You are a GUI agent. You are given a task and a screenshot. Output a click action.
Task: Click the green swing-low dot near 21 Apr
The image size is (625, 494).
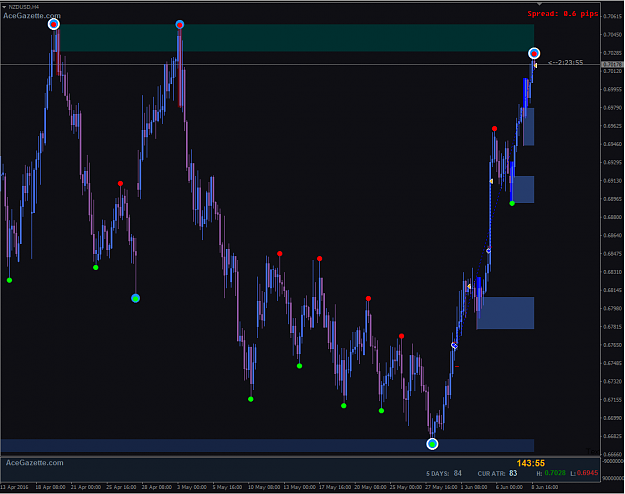tap(96, 268)
